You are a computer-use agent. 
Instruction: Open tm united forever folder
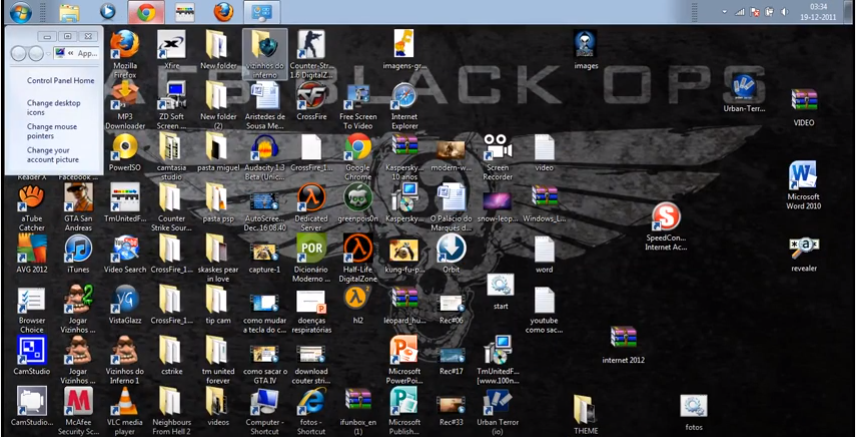click(218, 361)
